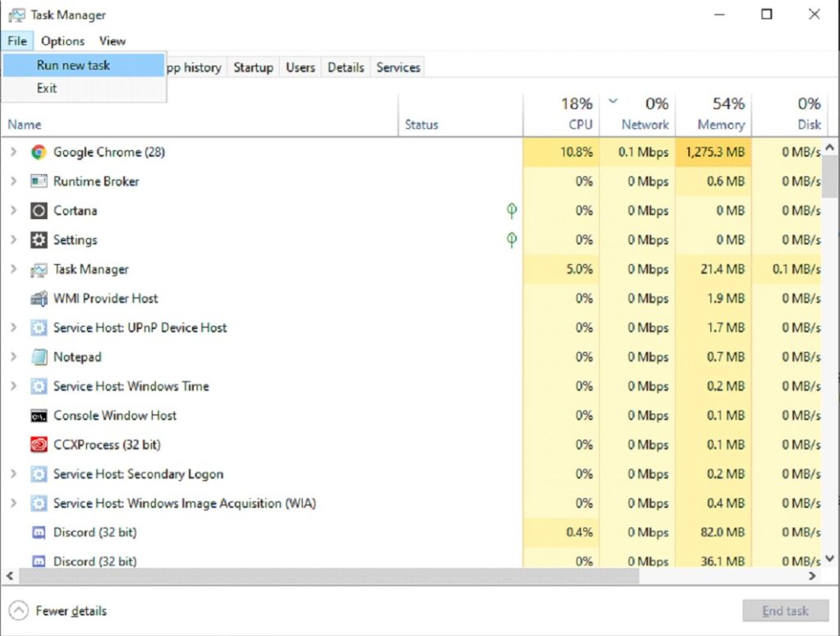Open the File menu
840x636 pixels.
pyautogui.click(x=17, y=41)
